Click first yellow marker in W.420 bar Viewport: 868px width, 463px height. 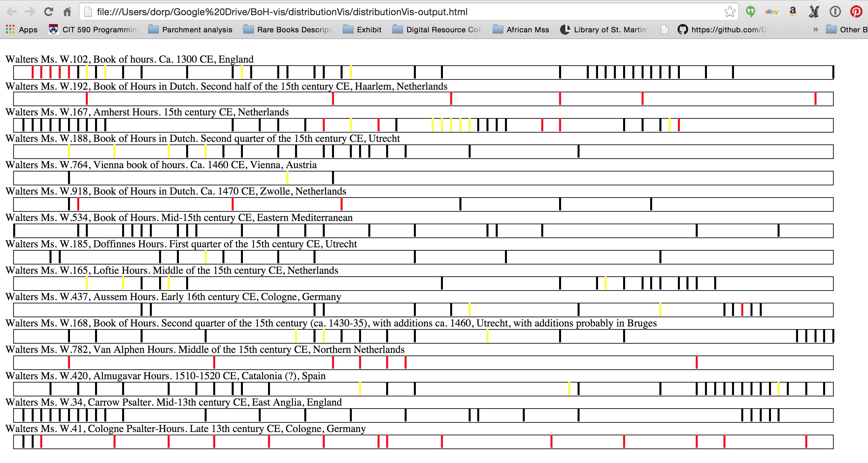point(360,389)
